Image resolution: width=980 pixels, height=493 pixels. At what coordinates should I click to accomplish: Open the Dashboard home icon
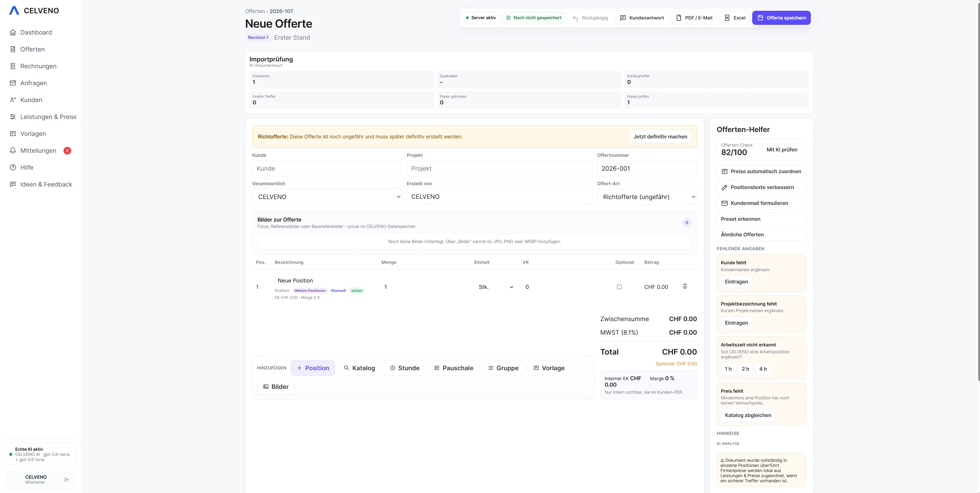pos(13,32)
